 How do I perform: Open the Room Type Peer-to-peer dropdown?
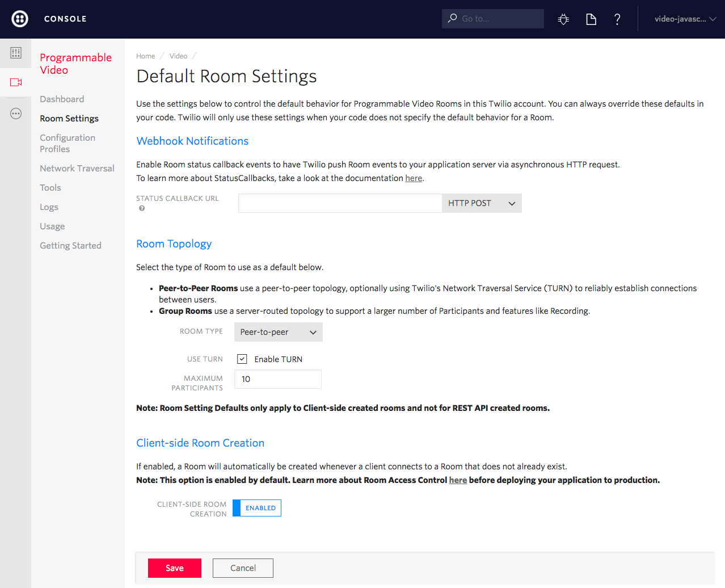(x=279, y=332)
